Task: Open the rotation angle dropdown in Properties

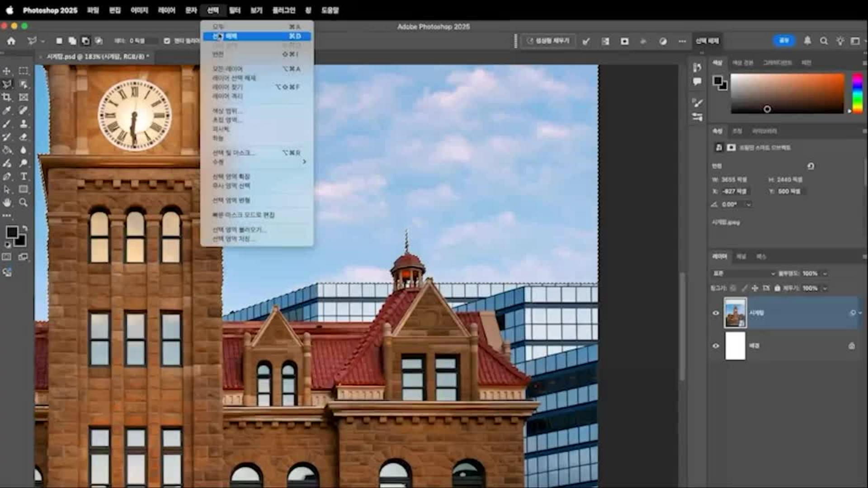Action: click(749, 205)
